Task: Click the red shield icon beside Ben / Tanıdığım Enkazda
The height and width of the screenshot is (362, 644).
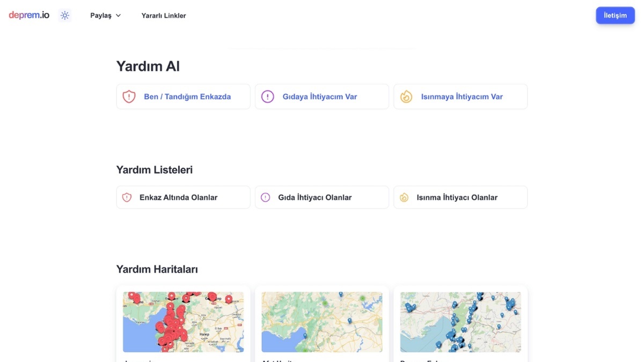Action: pyautogui.click(x=129, y=97)
